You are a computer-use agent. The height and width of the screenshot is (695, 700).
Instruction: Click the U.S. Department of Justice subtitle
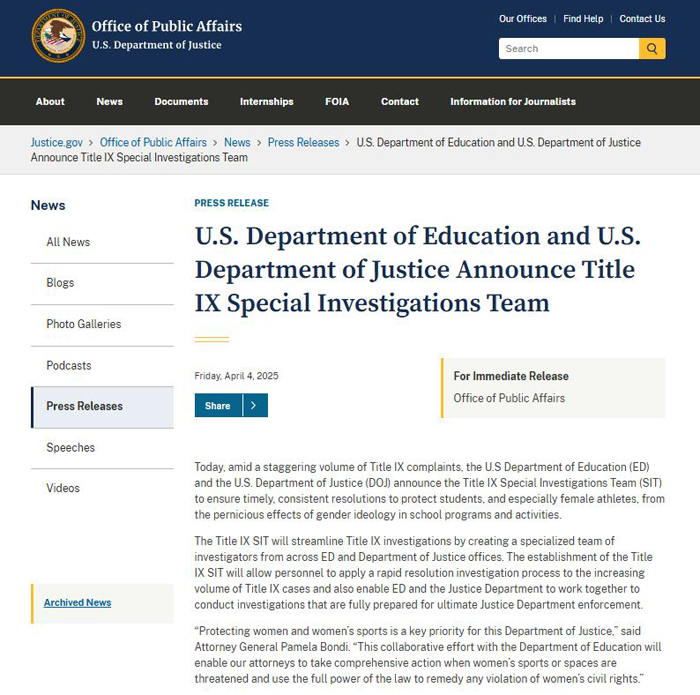(157, 45)
